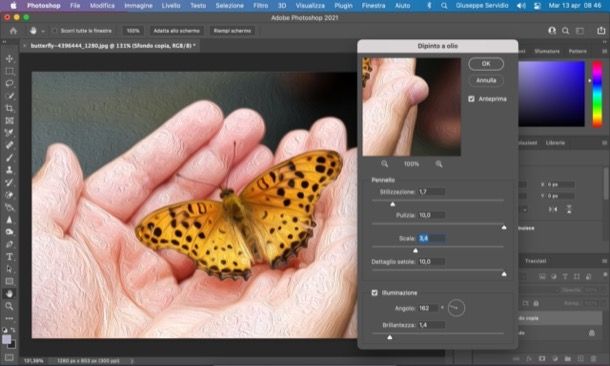Click the Stilizzazione slider handle

pos(393,204)
